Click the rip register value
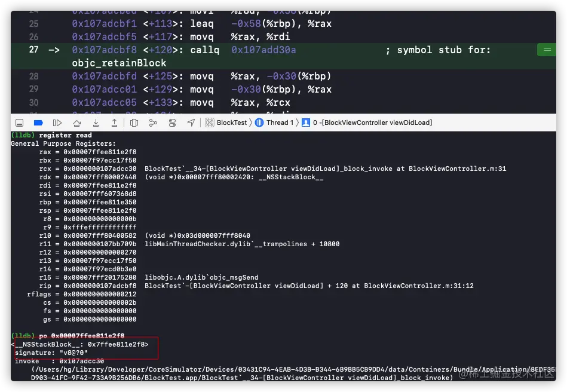Viewport: 567px width, 392px height. tap(100, 286)
